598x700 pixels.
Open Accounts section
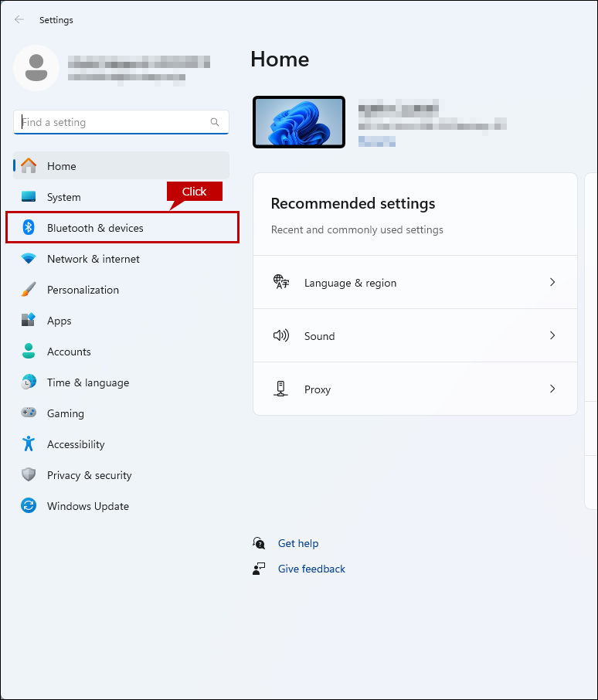point(69,352)
